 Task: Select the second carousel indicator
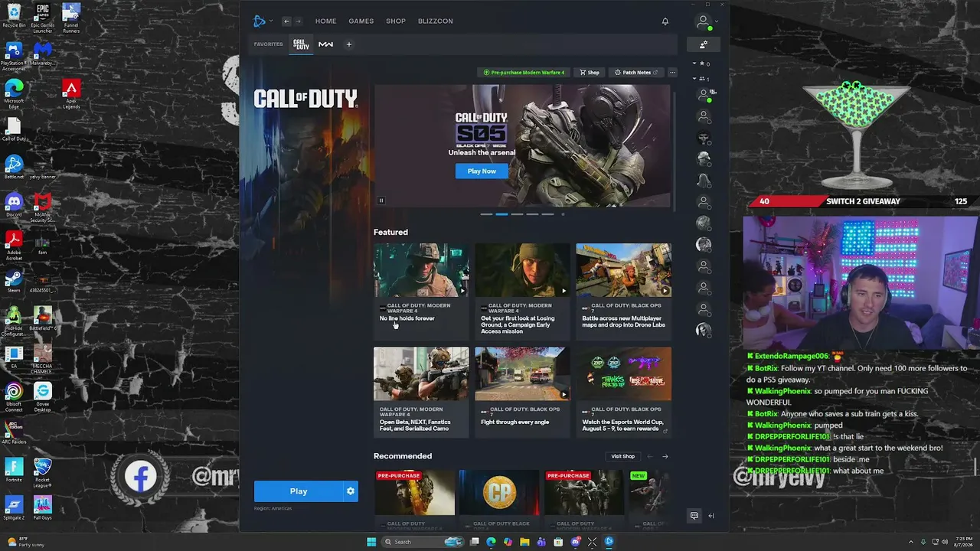[x=501, y=214]
